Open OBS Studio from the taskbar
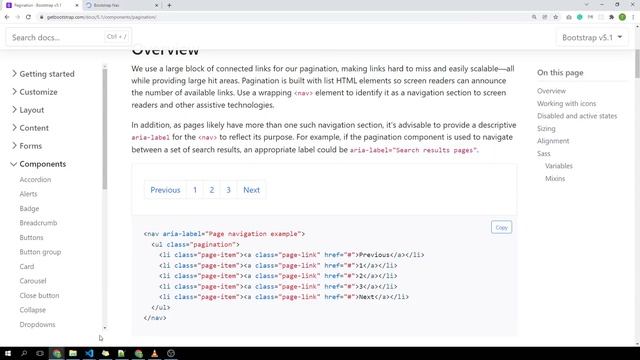Screen dimensions: 640x360 pyautogui.click(x=171, y=353)
